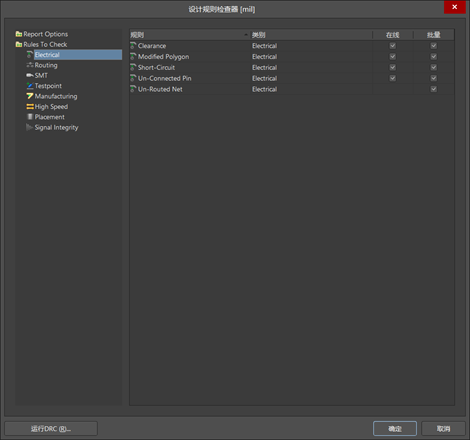Screen dimensions: 470x440
Task: Click the Un-Routed Net rule icon
Action: 133,89
